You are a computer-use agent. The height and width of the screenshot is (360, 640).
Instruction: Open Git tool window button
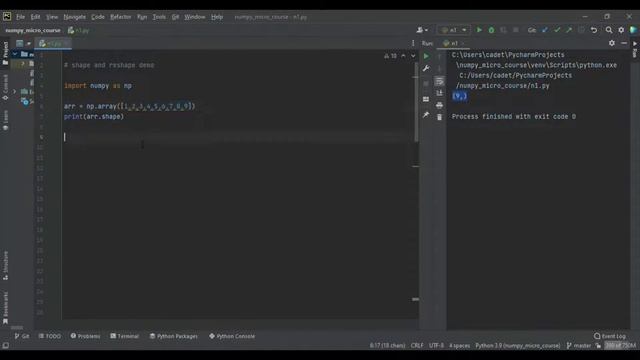[22, 336]
